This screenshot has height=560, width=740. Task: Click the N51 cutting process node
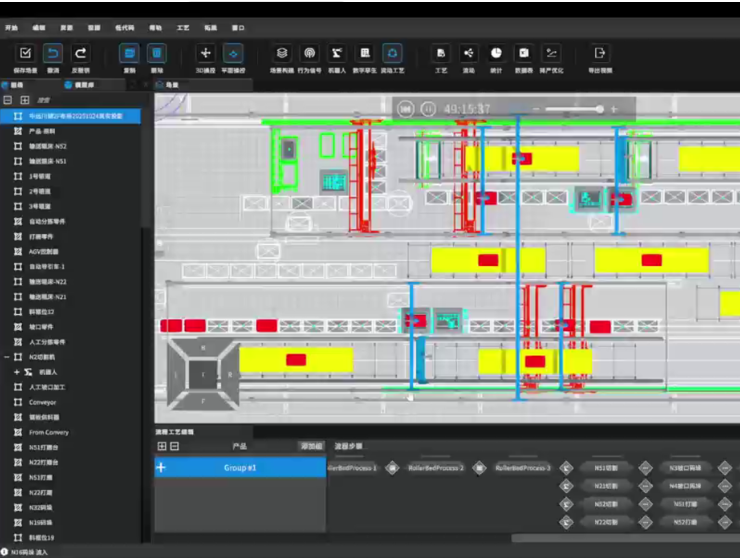coord(606,468)
